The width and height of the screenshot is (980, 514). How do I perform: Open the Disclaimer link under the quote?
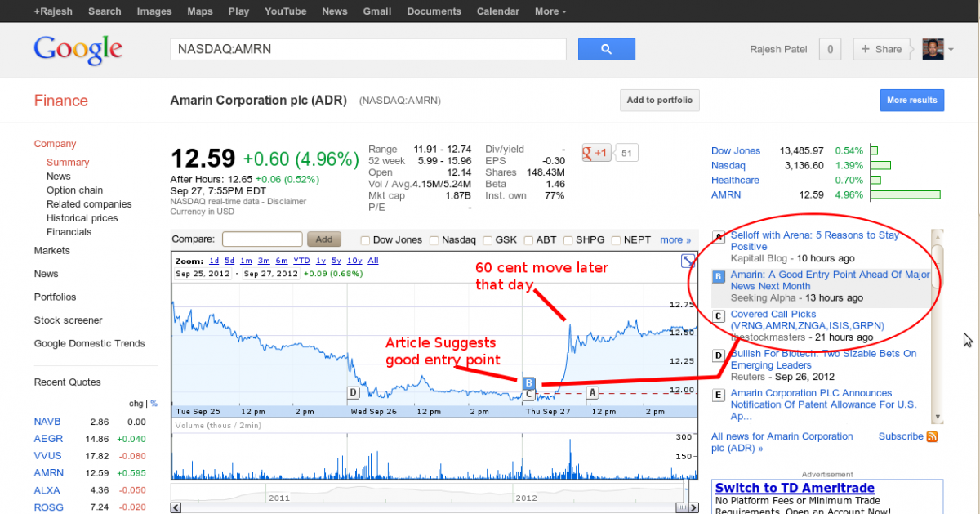pyautogui.click(x=285, y=201)
